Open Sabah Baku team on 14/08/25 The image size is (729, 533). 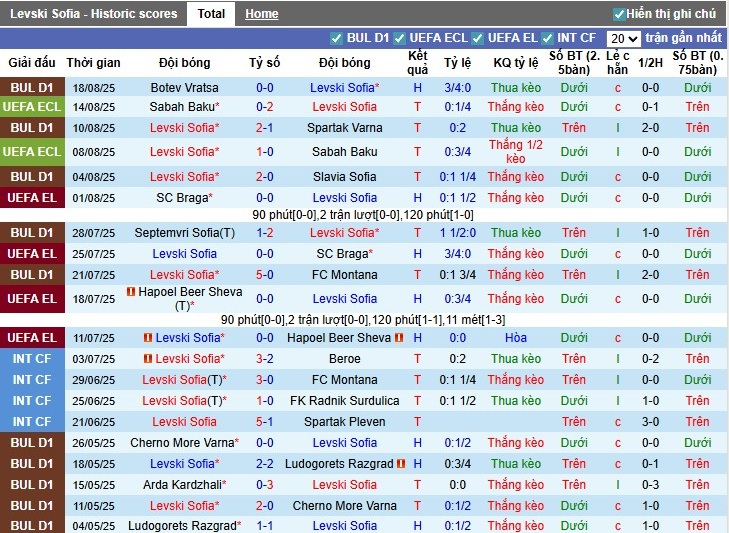point(182,107)
